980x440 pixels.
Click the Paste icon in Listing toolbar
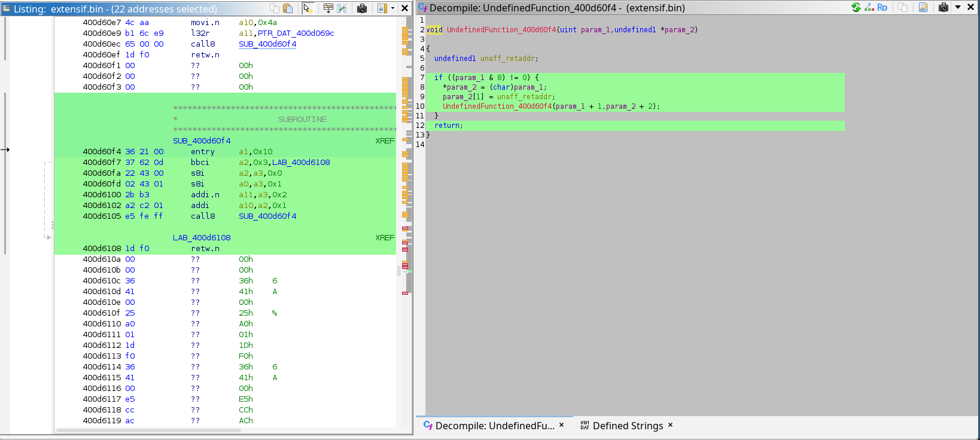[x=288, y=8]
